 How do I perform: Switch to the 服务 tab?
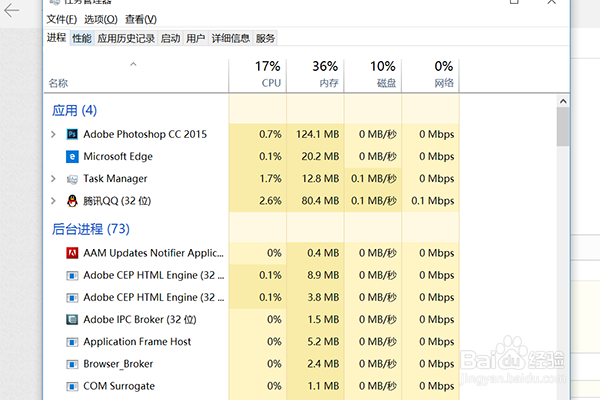point(265,38)
